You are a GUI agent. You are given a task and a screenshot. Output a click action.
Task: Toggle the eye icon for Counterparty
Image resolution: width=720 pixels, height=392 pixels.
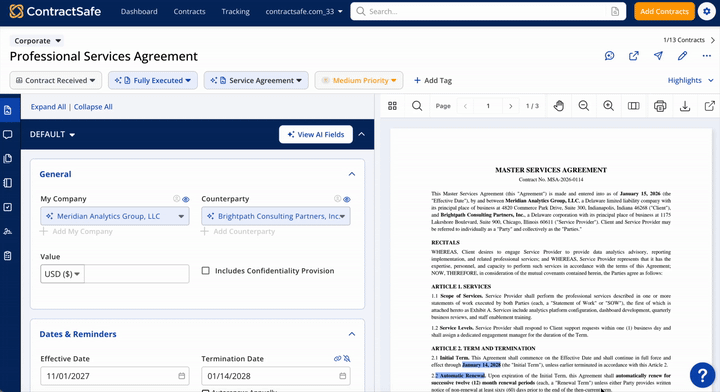point(347,199)
